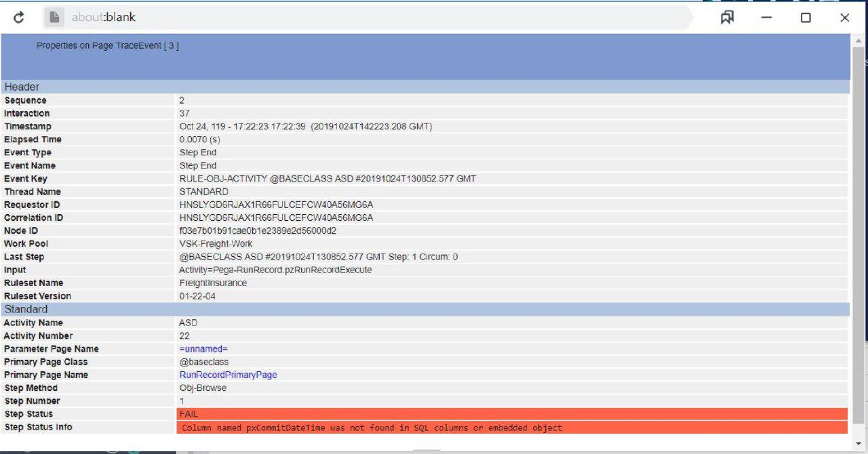Click the Header section bar
Viewport: 868px width, 454px height.
(x=425, y=87)
